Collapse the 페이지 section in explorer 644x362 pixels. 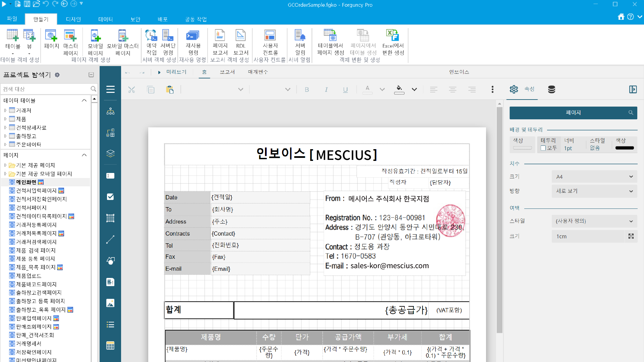84,155
